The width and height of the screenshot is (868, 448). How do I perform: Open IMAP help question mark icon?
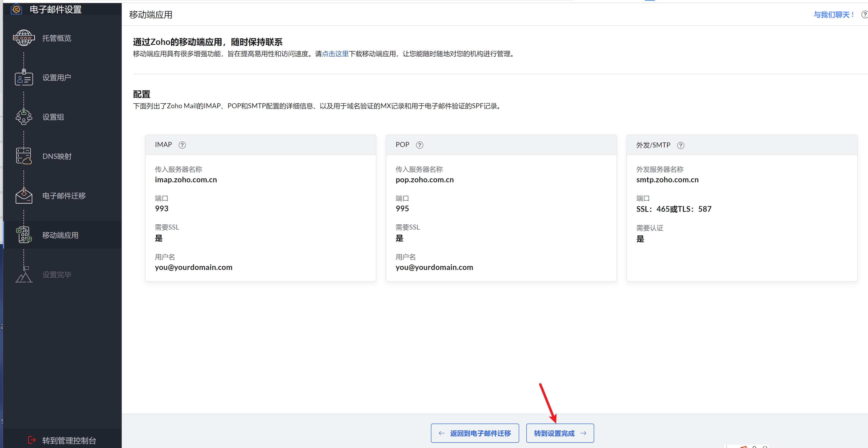point(182,145)
